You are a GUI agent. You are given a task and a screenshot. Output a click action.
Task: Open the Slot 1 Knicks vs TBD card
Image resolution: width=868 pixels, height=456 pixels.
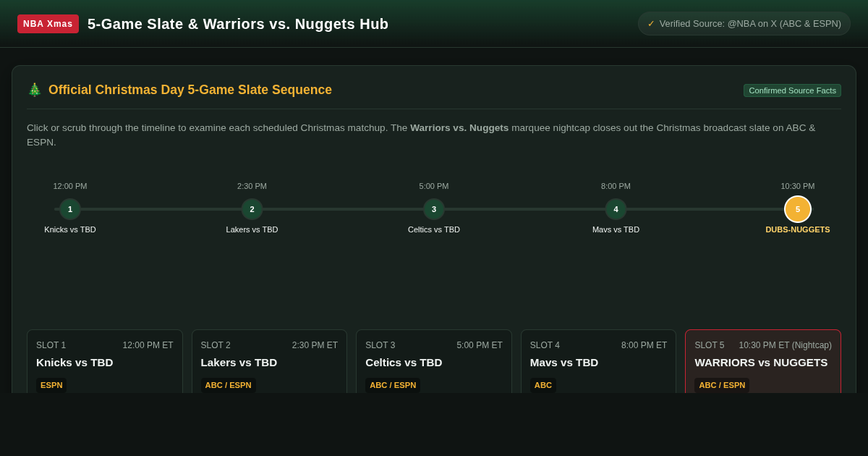[x=105, y=361]
